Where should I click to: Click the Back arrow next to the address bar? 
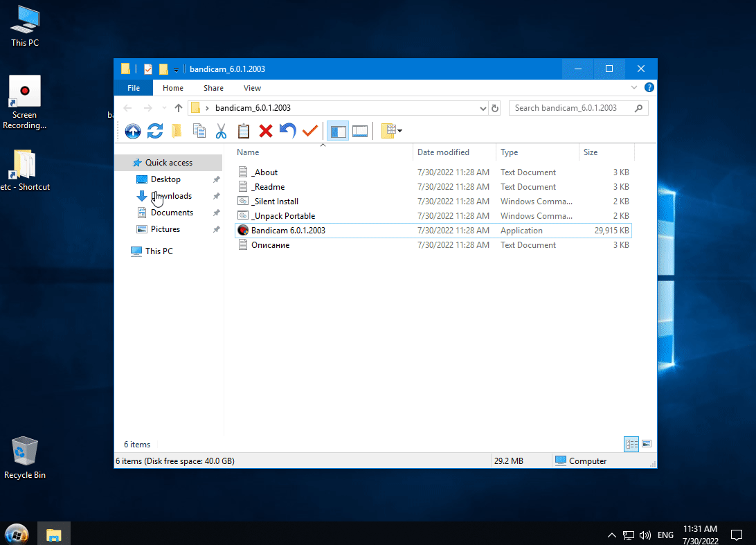[x=128, y=108]
